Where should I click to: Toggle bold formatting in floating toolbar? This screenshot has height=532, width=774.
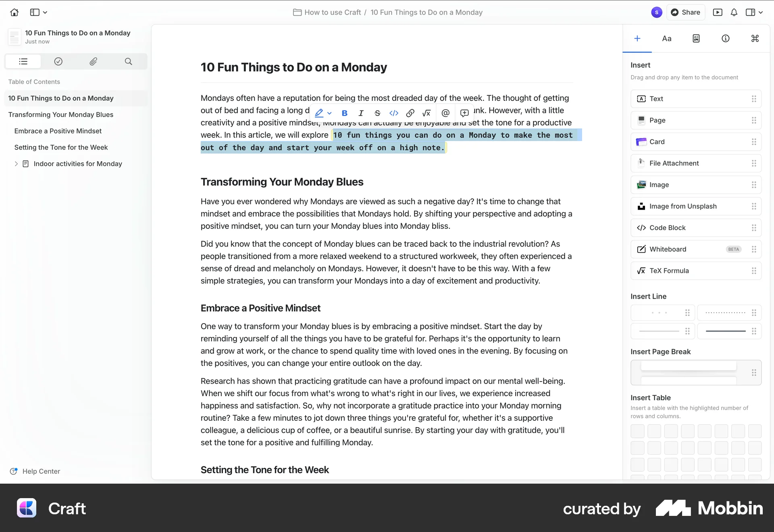[x=344, y=113]
